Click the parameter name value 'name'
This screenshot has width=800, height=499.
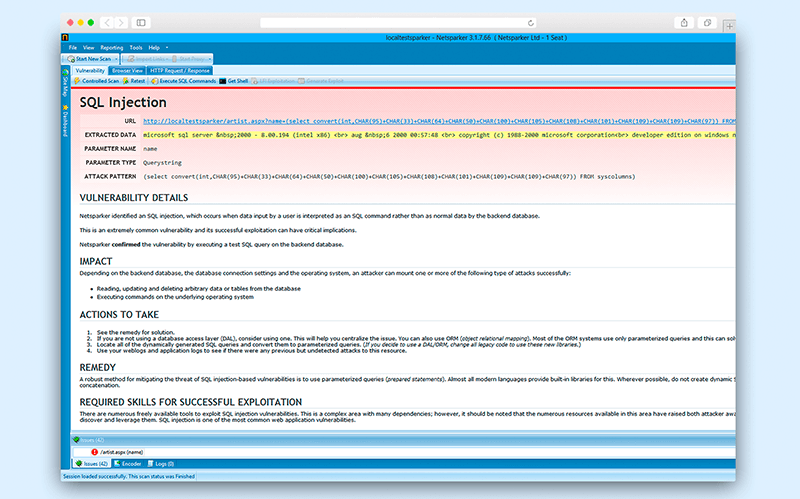(x=150, y=149)
